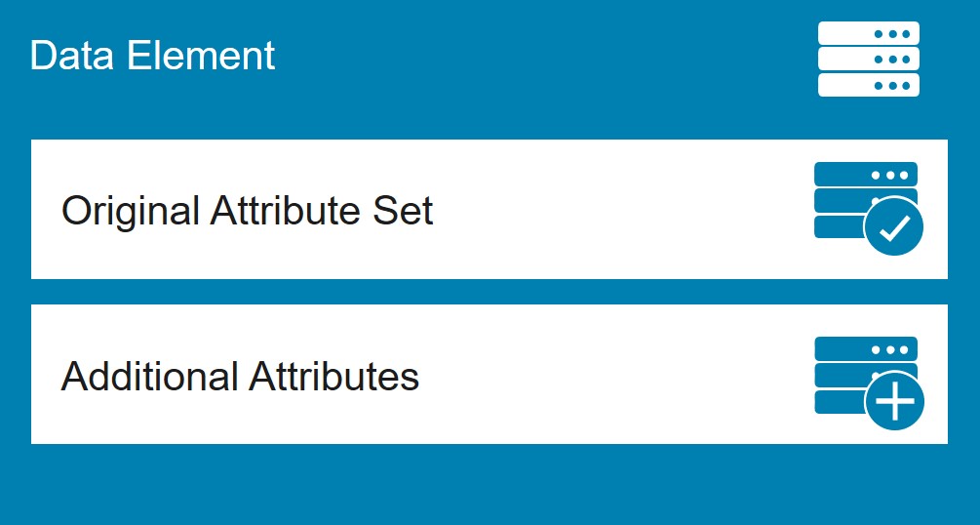The image size is (980, 525).
Task: Click the Additional Attributes label text
Action: (240, 376)
